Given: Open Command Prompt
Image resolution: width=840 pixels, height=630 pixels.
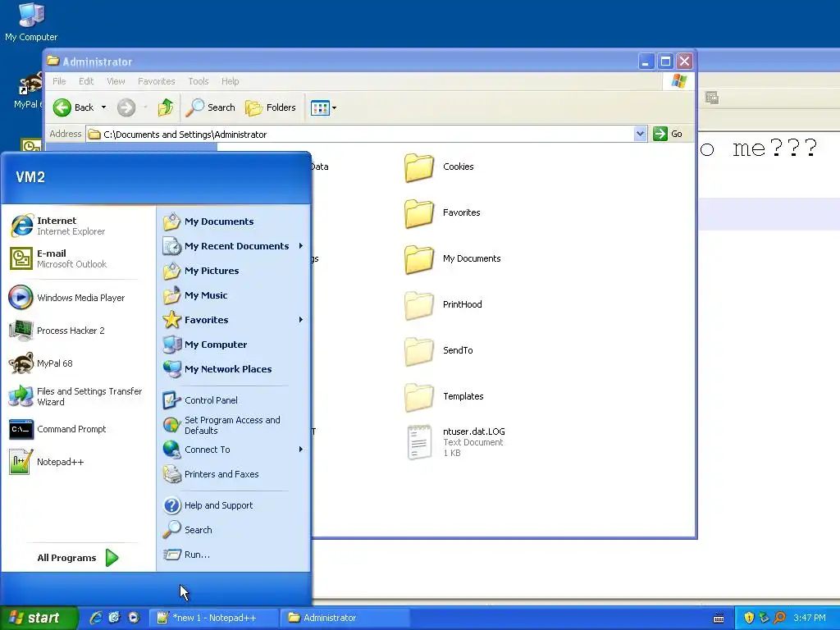Looking at the screenshot, I should [78, 429].
